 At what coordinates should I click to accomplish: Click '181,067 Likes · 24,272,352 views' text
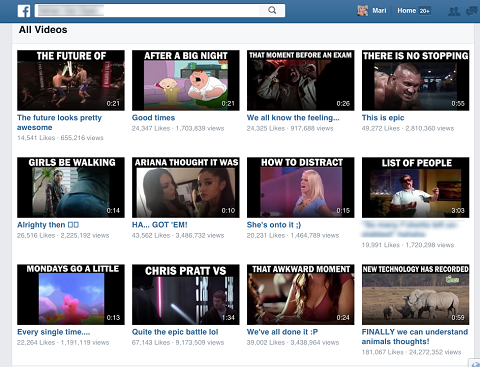412,352
